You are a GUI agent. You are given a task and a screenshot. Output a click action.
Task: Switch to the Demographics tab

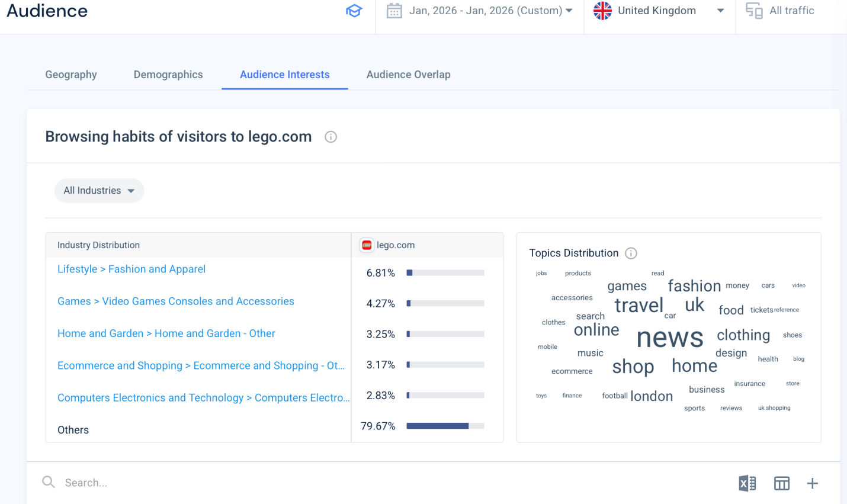(168, 75)
